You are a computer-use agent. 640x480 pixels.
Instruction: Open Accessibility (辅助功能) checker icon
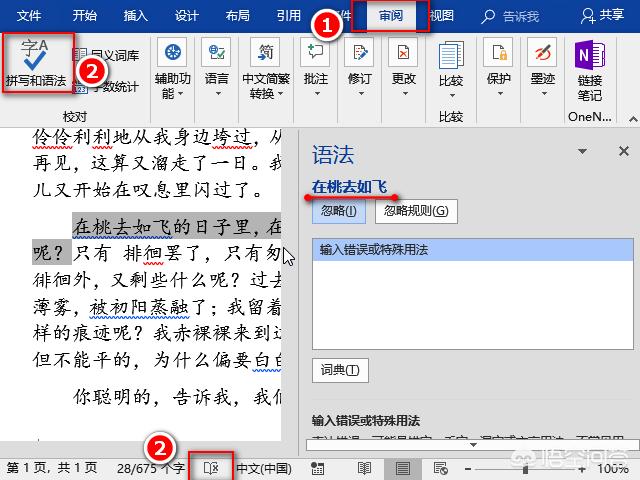coord(172,52)
